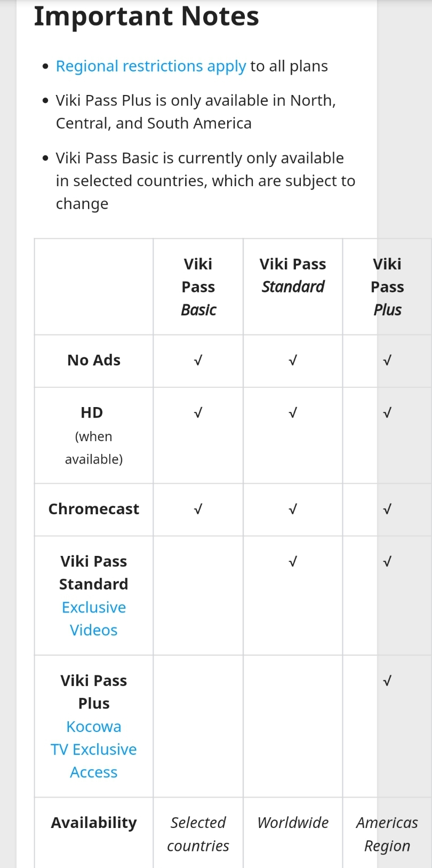Click the Important Notes heading
432x868 pixels.
tap(147, 16)
